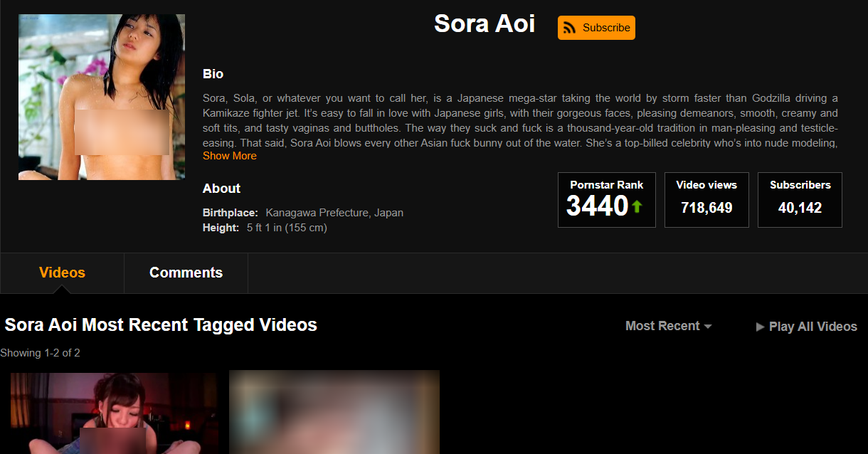Click the About section heading
The width and height of the screenshot is (868, 454).
[221, 189]
